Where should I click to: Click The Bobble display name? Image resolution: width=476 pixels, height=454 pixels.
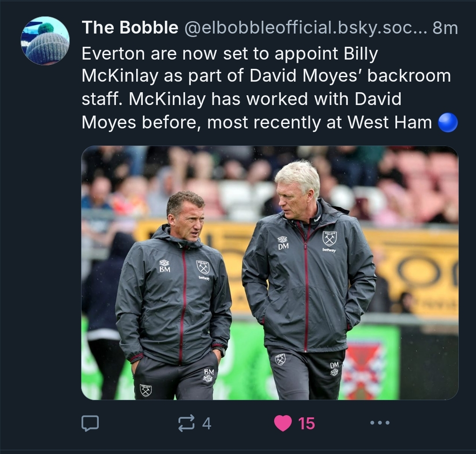pos(130,28)
